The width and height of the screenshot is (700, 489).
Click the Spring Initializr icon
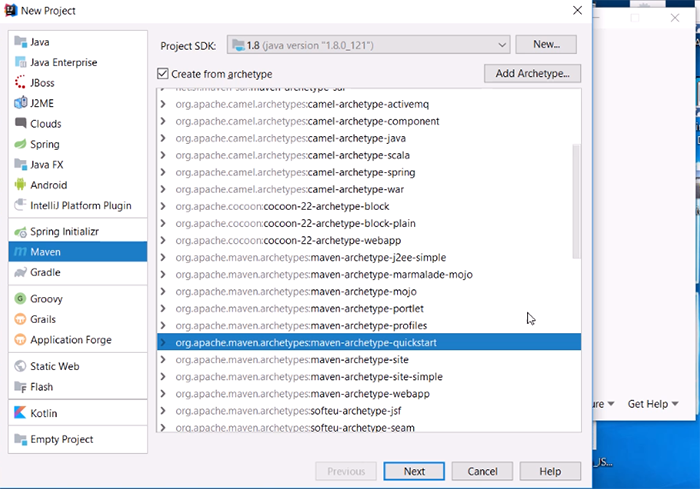(21, 232)
